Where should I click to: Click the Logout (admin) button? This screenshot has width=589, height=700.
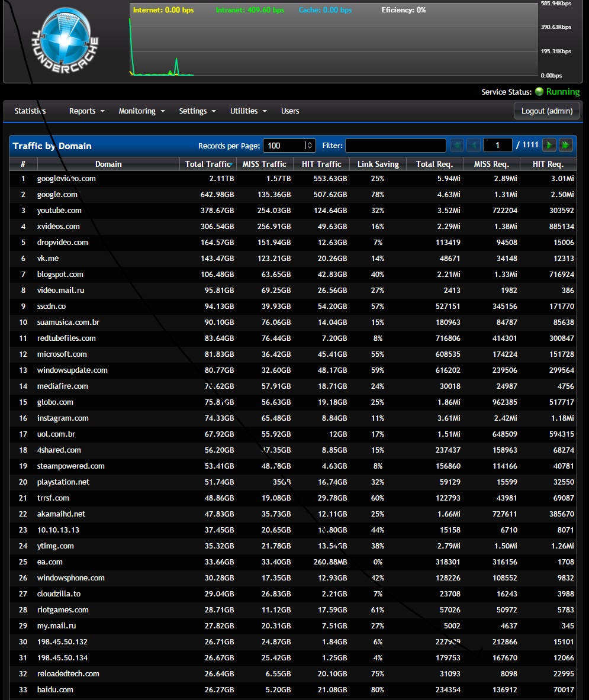[x=547, y=111]
